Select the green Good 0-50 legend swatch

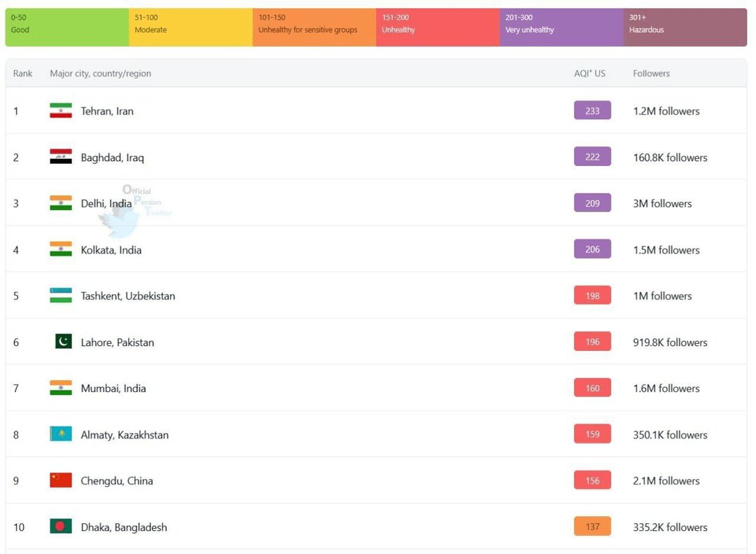point(67,27)
